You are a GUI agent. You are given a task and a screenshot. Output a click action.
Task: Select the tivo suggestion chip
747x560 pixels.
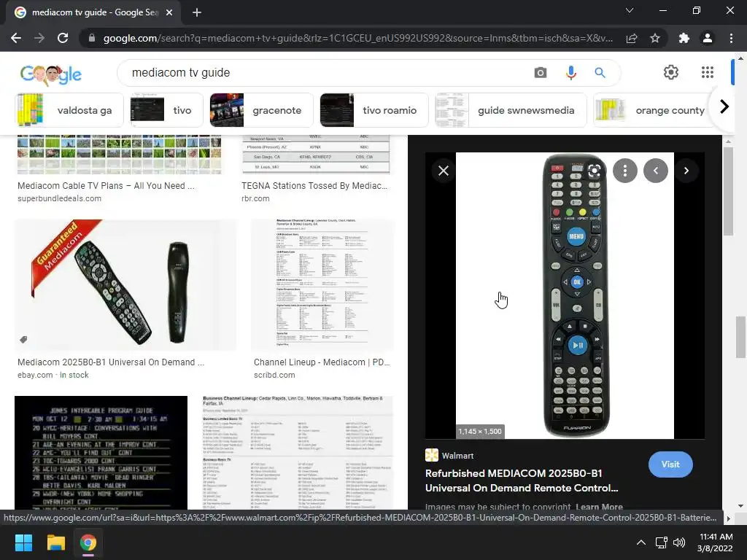pos(166,110)
